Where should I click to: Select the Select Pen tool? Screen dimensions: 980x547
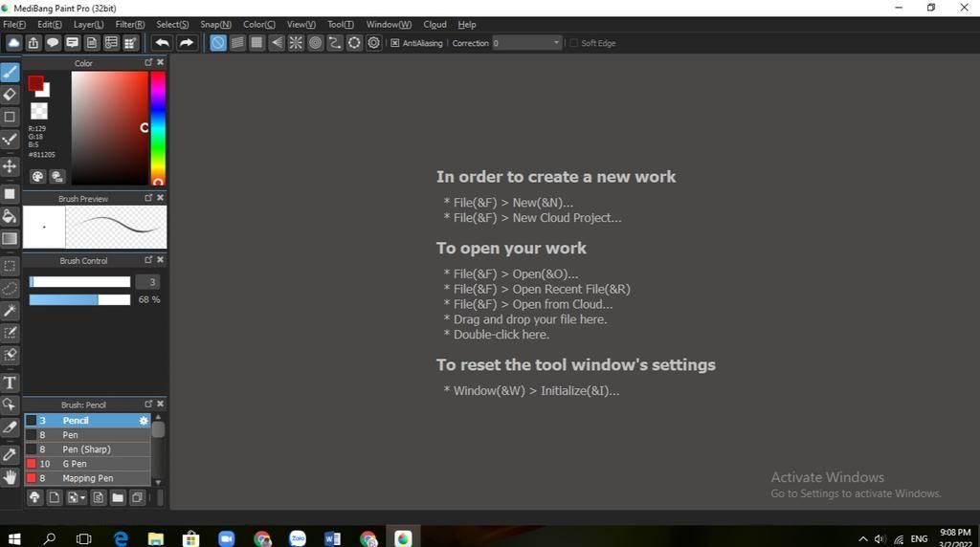10,332
